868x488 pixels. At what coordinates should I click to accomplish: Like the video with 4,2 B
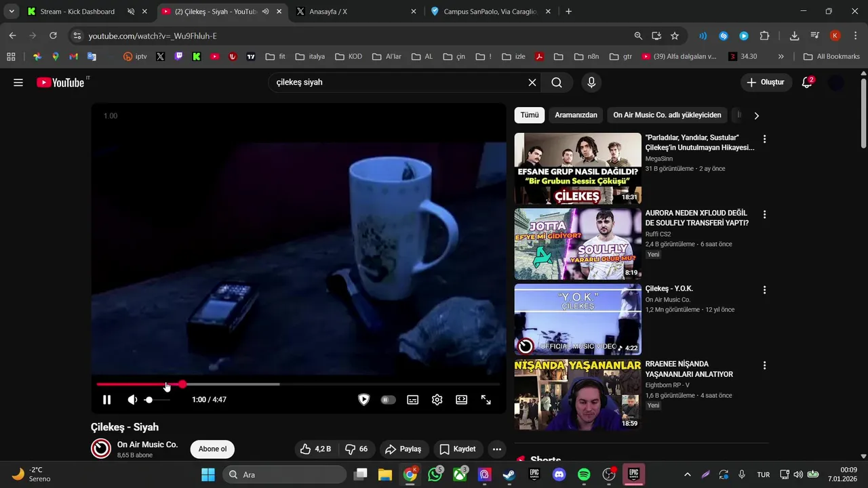click(x=315, y=449)
